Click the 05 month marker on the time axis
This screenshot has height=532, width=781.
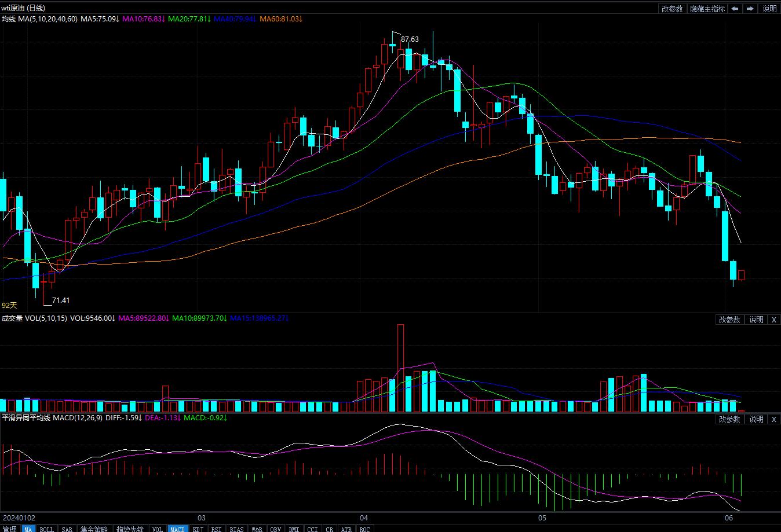coord(542,518)
